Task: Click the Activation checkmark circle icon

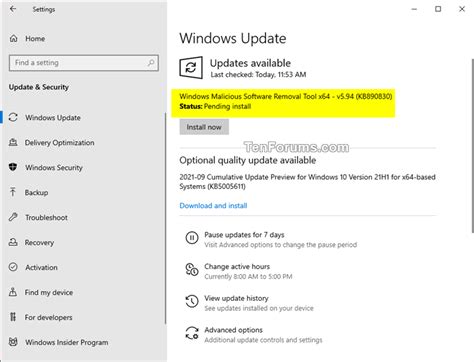Action: coord(13,267)
